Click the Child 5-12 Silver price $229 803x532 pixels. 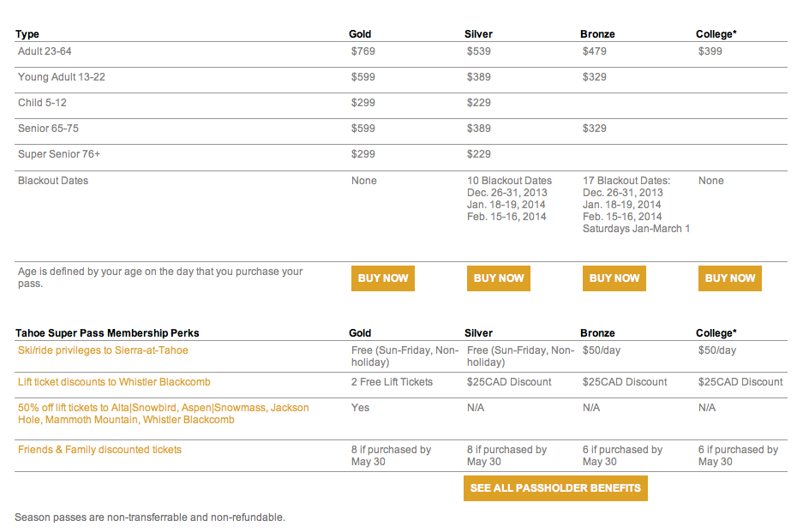[479, 103]
